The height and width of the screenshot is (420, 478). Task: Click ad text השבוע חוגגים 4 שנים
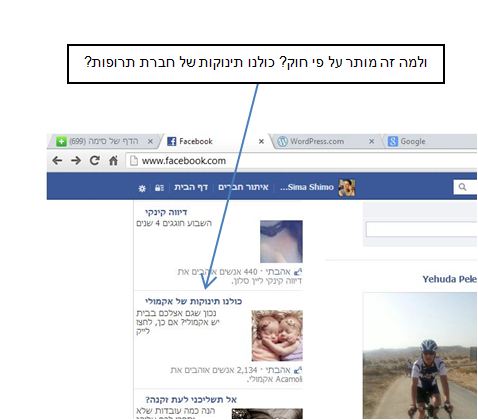pos(174,223)
